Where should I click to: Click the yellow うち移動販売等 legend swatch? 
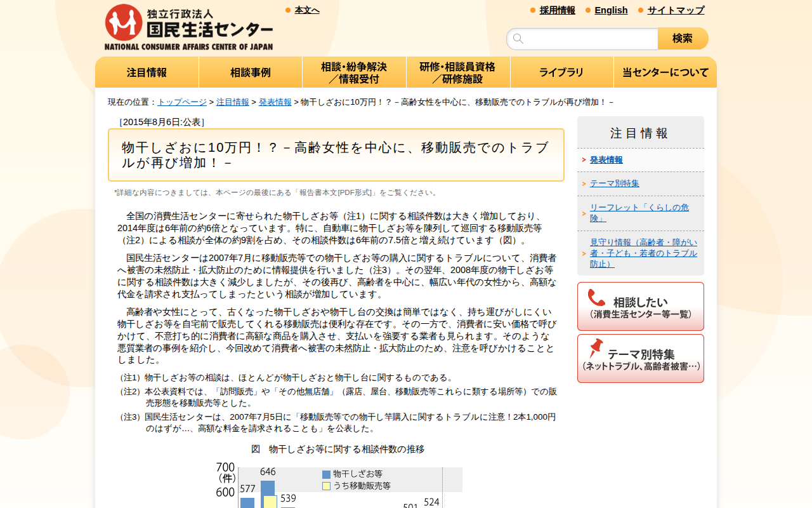tap(326, 486)
